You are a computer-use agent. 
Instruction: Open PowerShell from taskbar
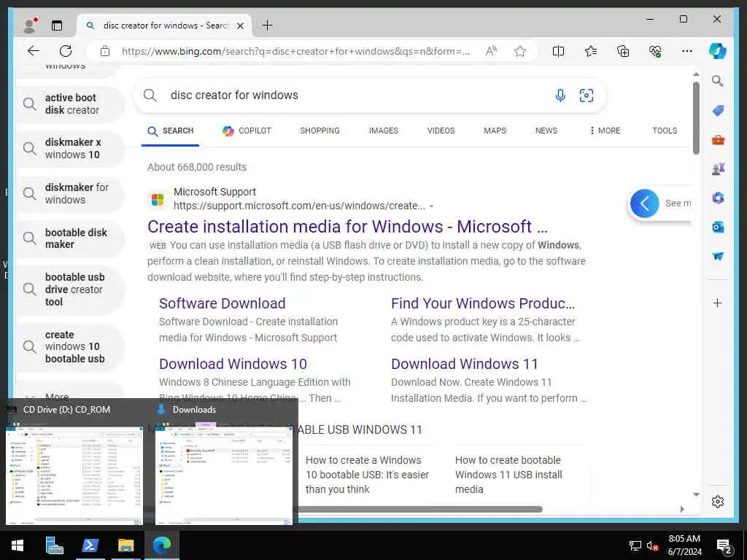90,545
